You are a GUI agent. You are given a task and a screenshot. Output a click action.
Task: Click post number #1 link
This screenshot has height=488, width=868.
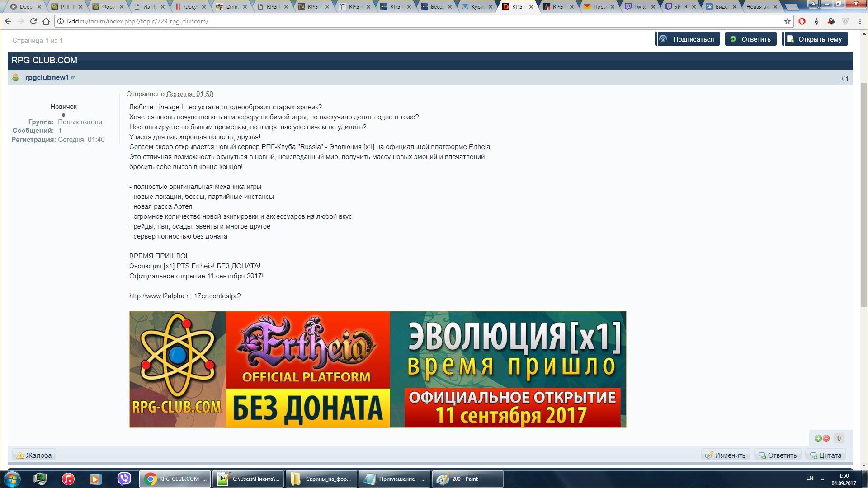(844, 79)
